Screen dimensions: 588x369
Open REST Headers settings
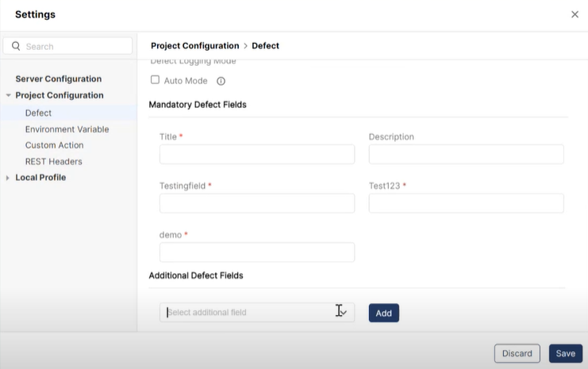click(x=53, y=162)
